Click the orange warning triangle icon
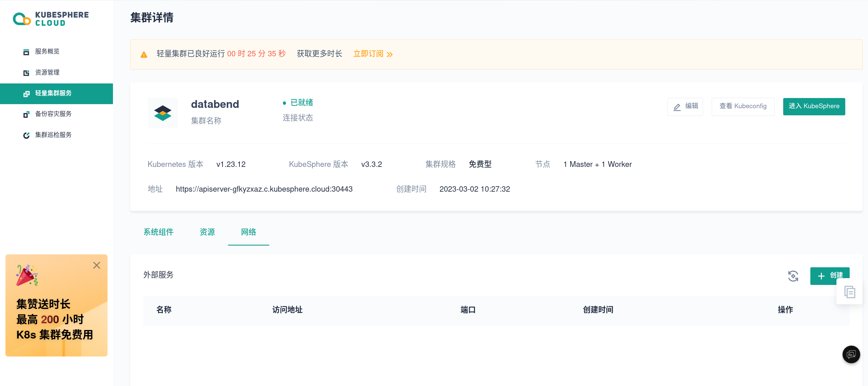This screenshot has height=386, width=868. [144, 55]
